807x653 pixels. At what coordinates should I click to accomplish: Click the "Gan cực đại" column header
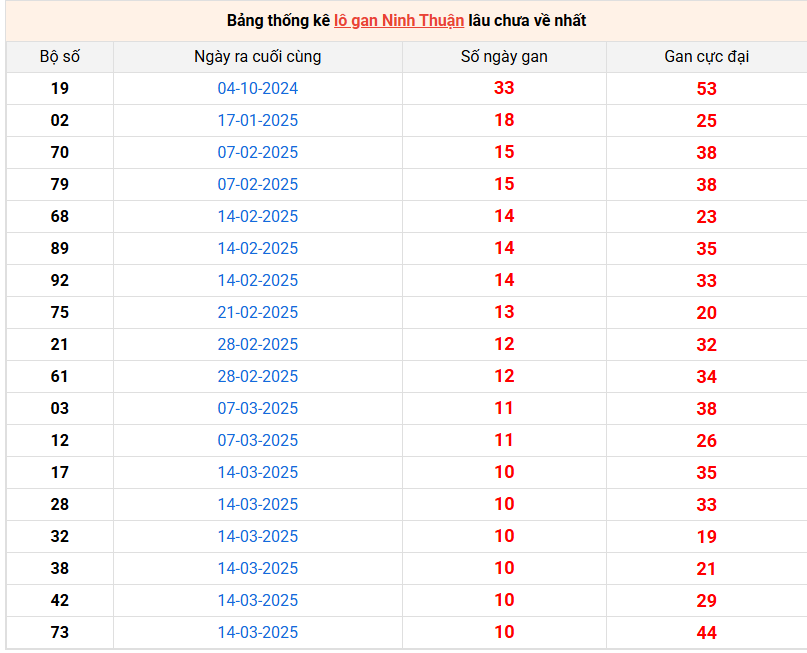tap(706, 57)
